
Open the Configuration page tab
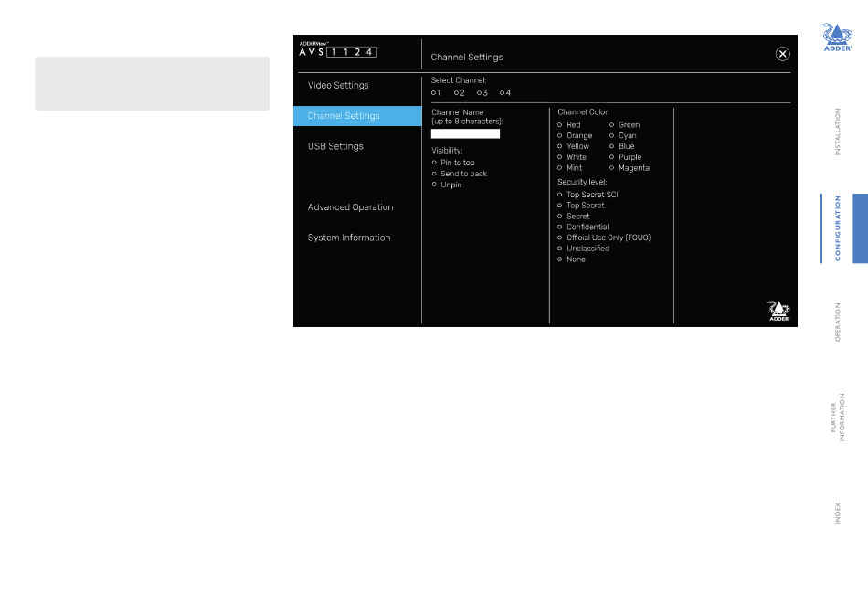838,228
